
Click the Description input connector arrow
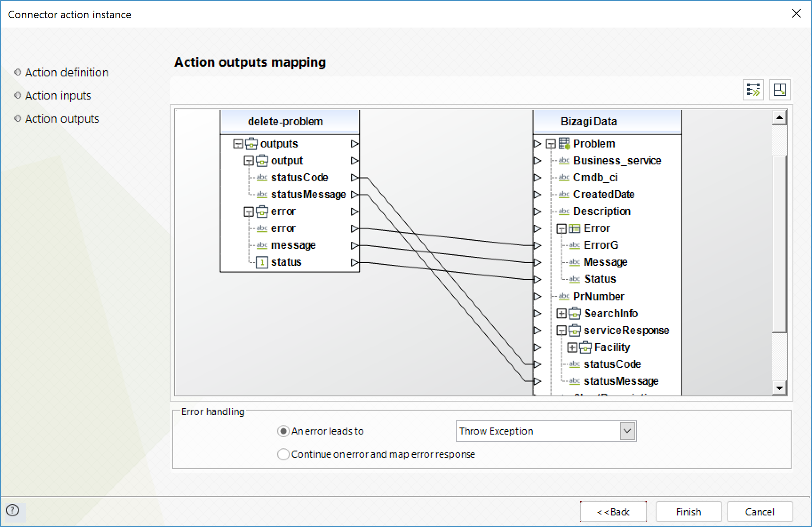coord(537,212)
